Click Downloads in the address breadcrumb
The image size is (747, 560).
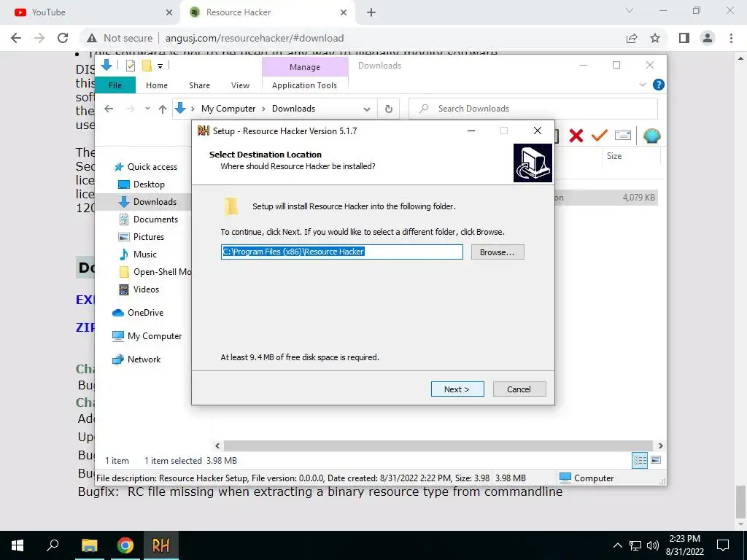pyautogui.click(x=293, y=109)
